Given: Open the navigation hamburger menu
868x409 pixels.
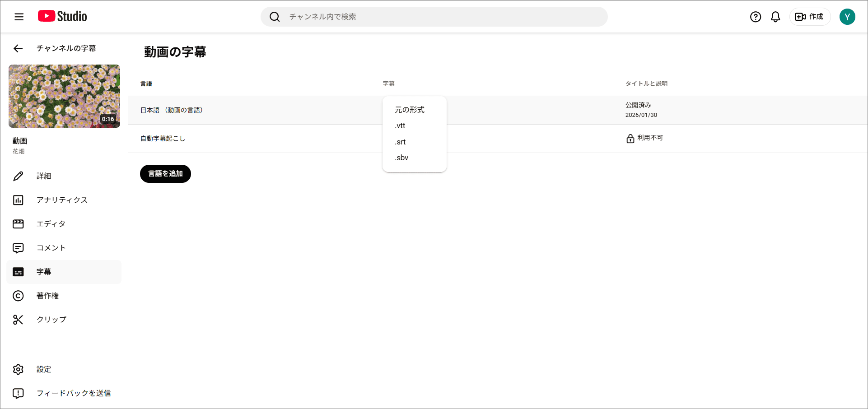Looking at the screenshot, I should coord(19,16).
